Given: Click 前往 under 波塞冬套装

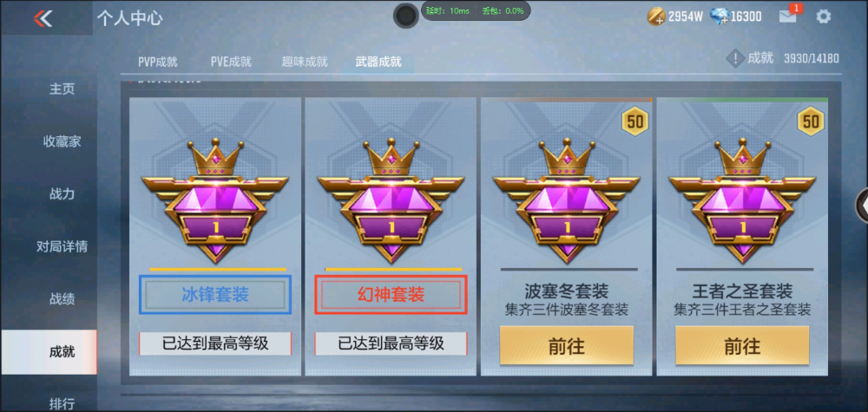Looking at the screenshot, I should tap(566, 345).
